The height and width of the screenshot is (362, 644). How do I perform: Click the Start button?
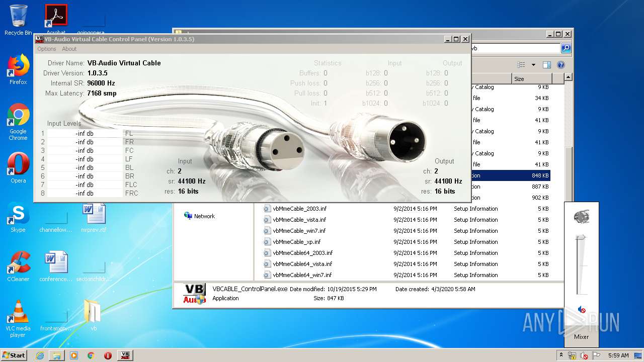[14, 355]
